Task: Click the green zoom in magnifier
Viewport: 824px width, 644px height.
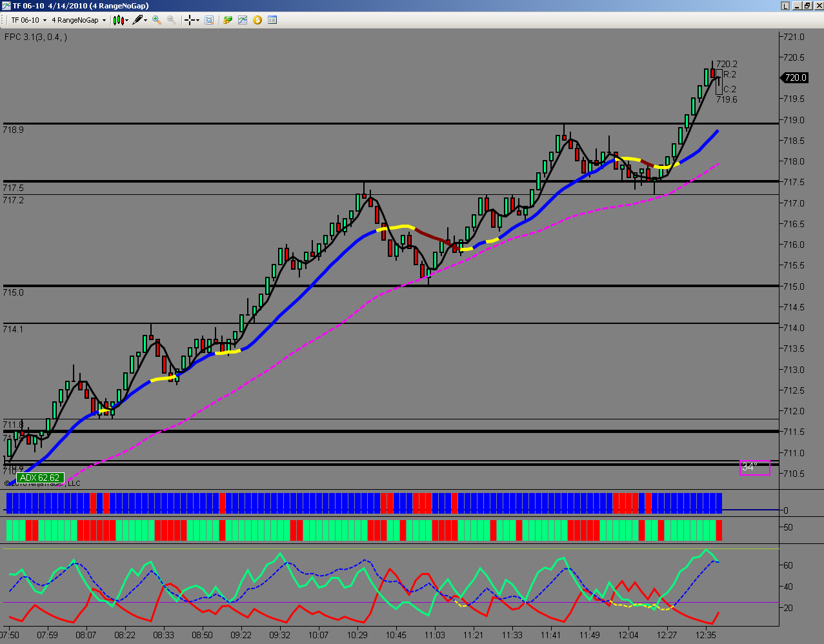Action: [x=157, y=20]
